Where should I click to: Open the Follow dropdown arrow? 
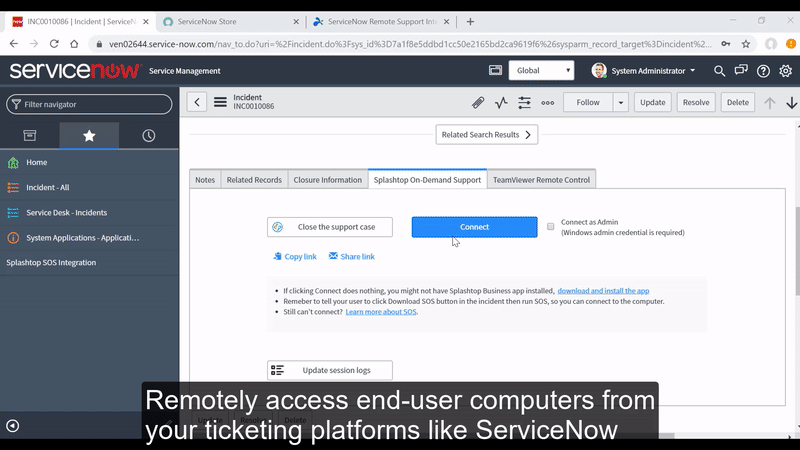620,103
